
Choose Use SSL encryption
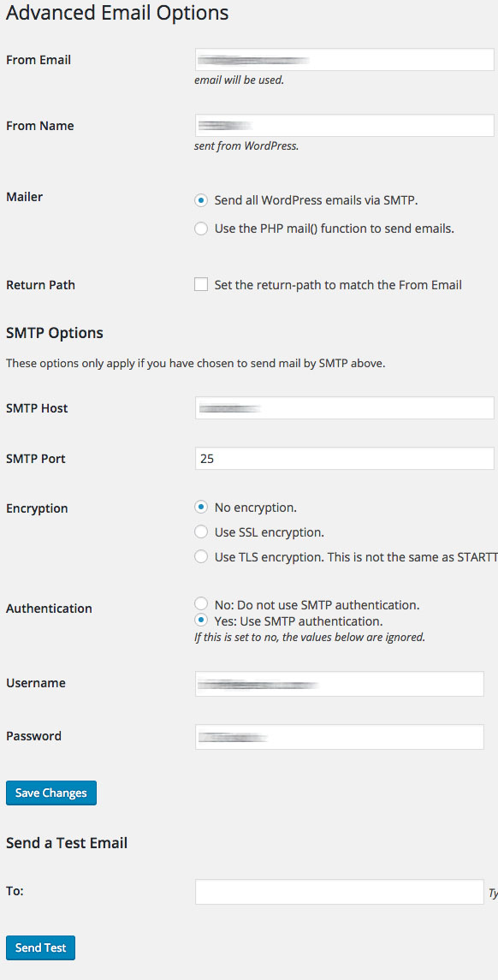tap(200, 532)
